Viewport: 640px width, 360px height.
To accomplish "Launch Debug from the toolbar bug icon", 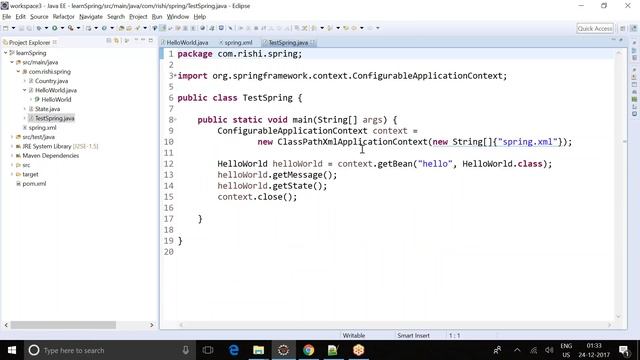I will (x=39, y=28).
